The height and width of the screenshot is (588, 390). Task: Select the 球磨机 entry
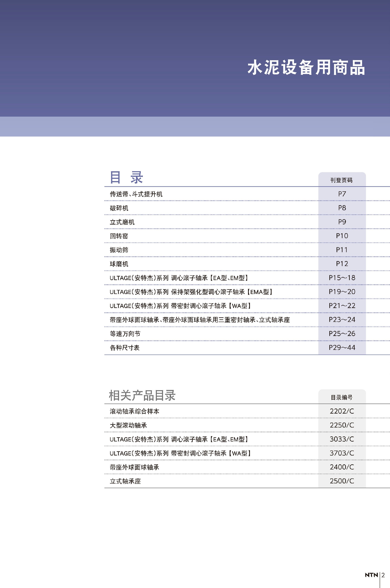119,264
